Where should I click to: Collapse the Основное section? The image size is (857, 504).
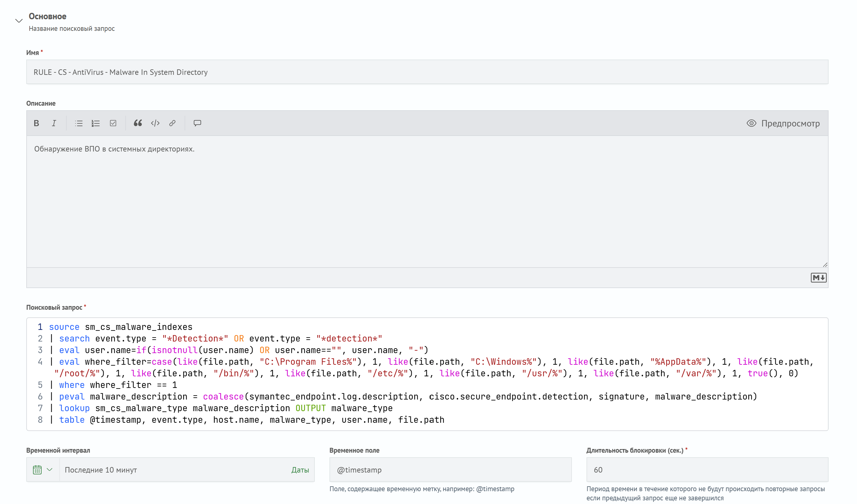(19, 21)
